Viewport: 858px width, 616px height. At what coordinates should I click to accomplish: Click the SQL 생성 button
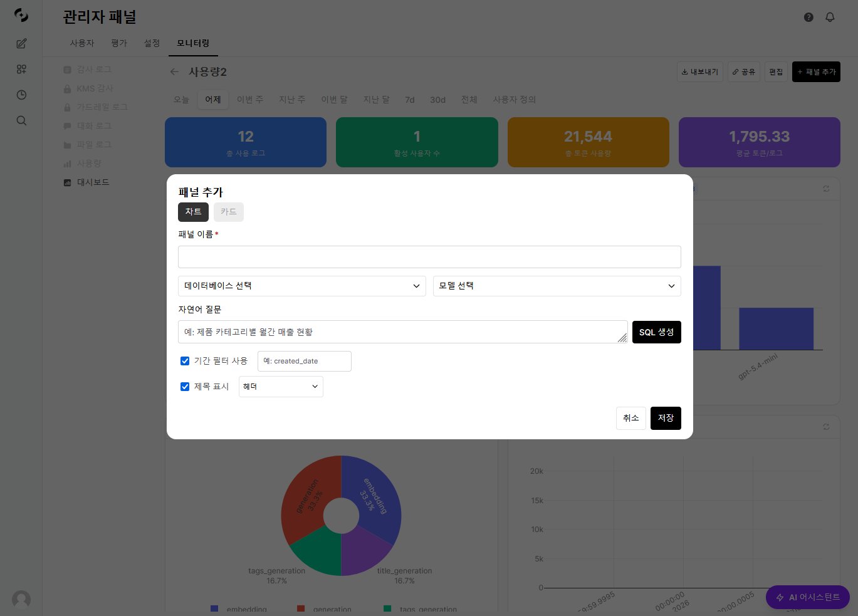click(x=656, y=332)
